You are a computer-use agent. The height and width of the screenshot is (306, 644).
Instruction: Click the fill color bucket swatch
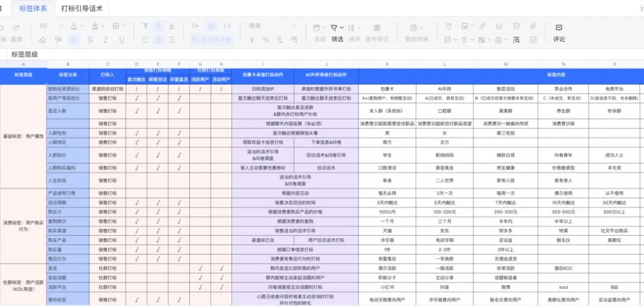(x=95, y=26)
